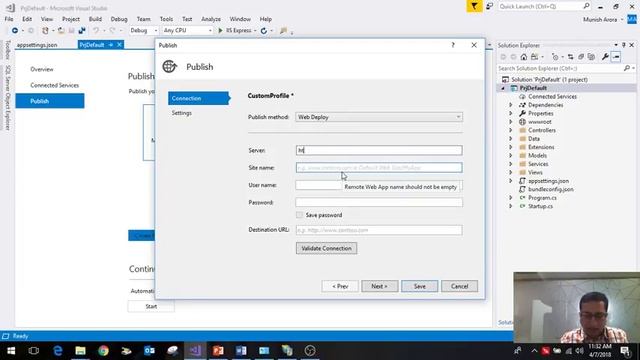Click the Cancel button

[459, 286]
